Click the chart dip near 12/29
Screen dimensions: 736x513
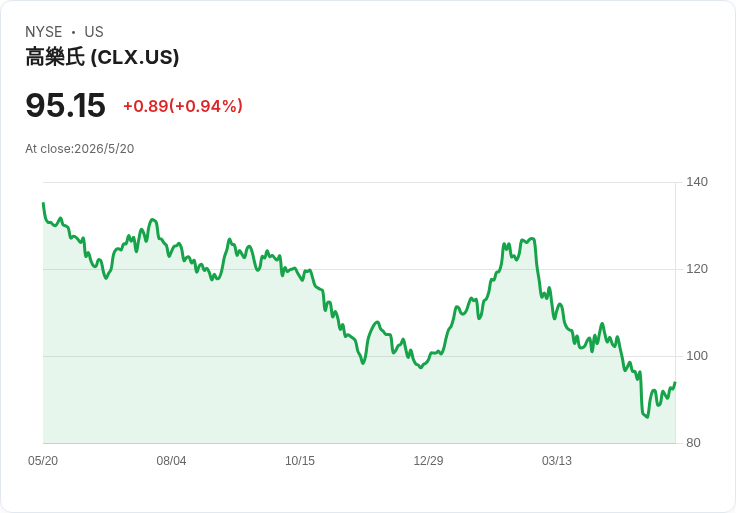(421, 368)
